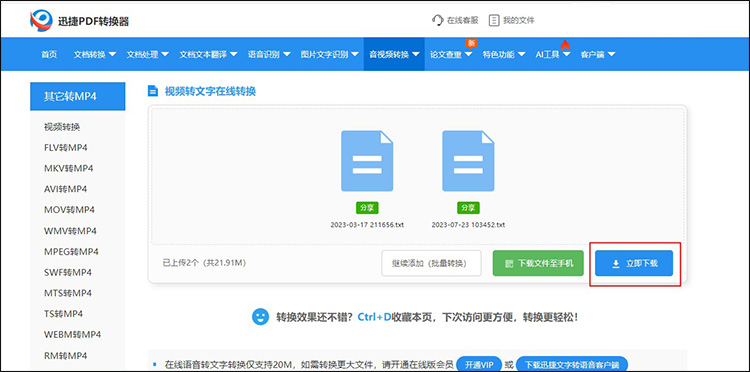Select the 其它转MP4 sidebar header

77,96
